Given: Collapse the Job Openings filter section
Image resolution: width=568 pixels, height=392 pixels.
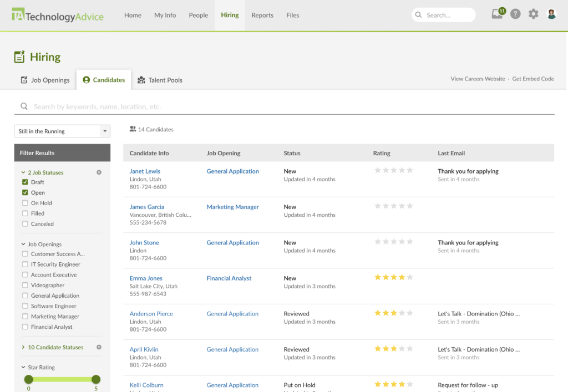Looking at the screenshot, I should 23,244.
